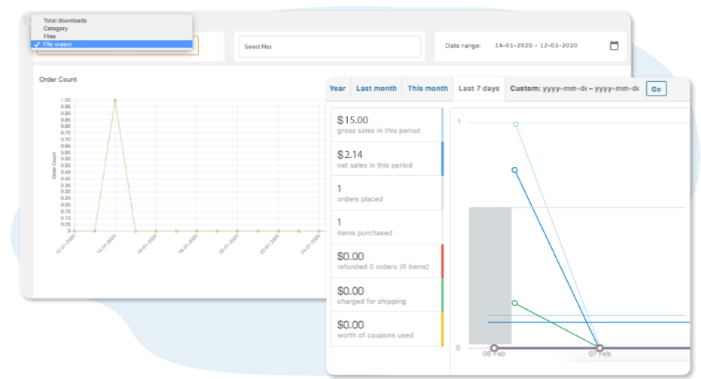Click the yellow coupons used entry

[387, 329]
